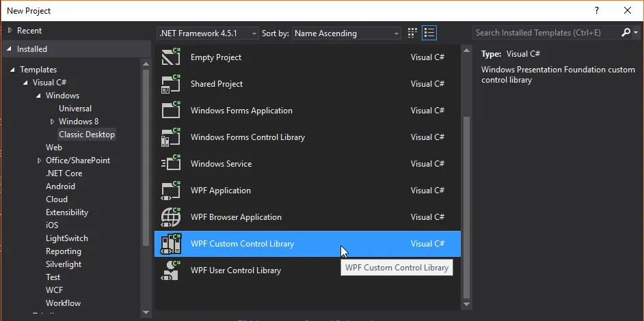Click the template list scrollbar thumb
Viewport: 644px width, 321px height.
click(466, 208)
